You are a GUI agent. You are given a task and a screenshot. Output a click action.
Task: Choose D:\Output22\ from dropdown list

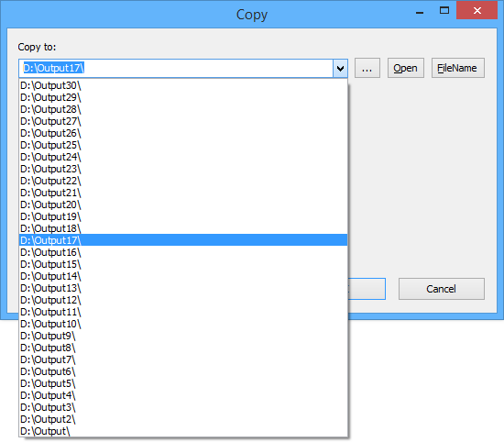pyautogui.click(x=183, y=181)
